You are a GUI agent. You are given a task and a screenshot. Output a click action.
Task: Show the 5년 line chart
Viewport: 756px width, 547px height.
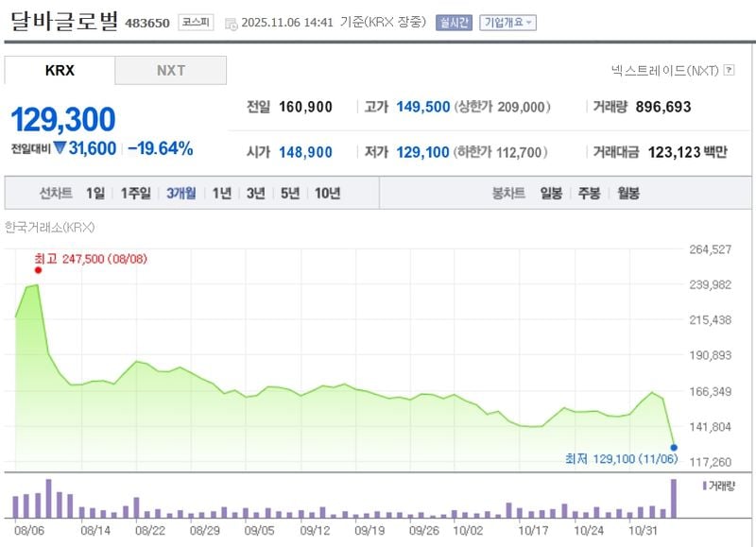click(x=290, y=193)
